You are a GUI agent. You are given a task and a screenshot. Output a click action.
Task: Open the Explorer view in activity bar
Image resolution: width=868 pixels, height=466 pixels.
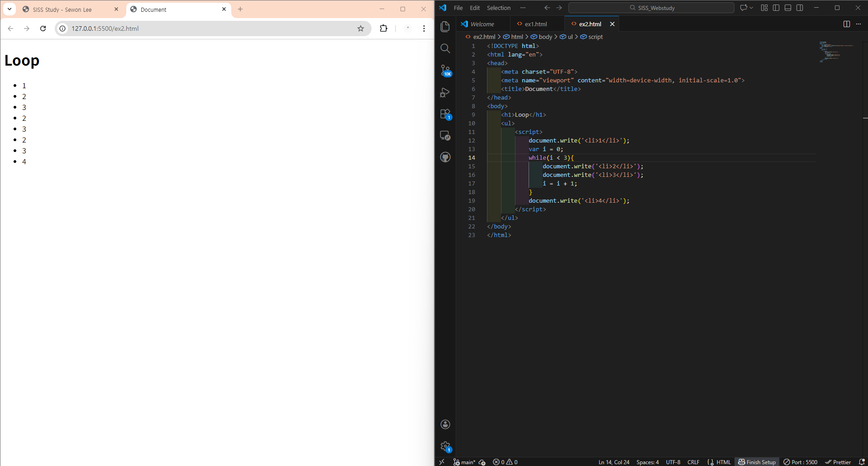point(445,27)
